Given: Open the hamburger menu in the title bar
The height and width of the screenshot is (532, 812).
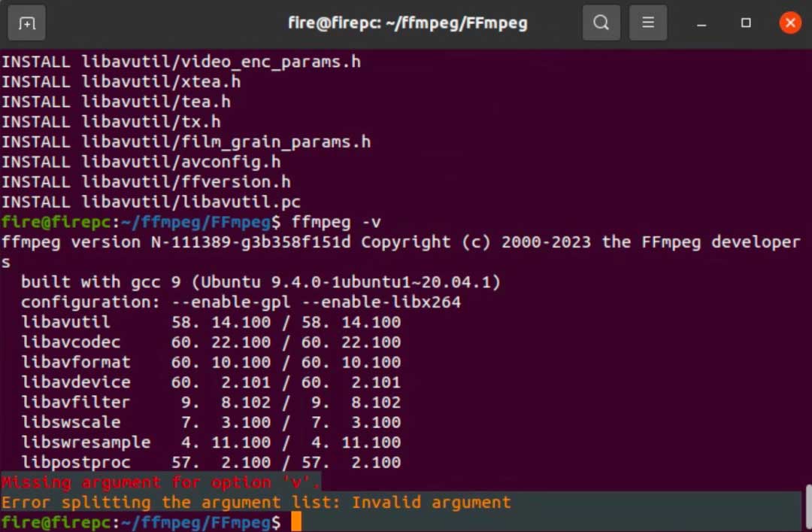Looking at the screenshot, I should [x=648, y=23].
